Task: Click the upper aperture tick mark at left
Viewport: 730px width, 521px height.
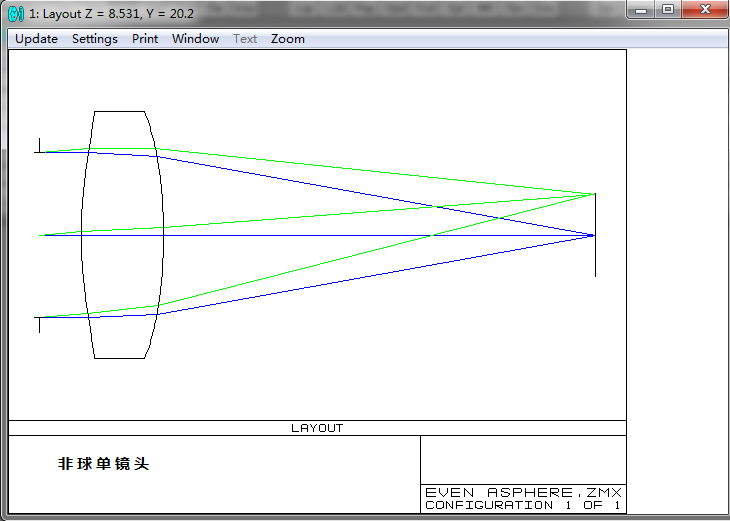Action: pyautogui.click(x=39, y=147)
